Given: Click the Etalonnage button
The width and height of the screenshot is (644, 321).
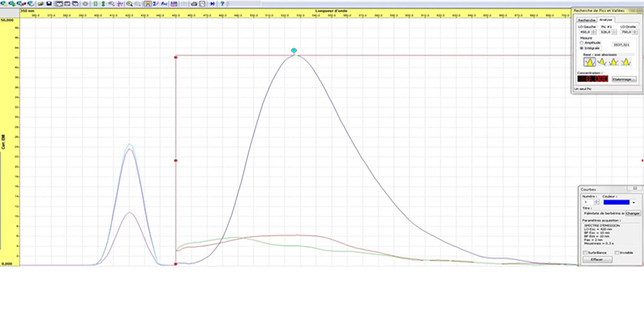Looking at the screenshot, I should point(623,79).
